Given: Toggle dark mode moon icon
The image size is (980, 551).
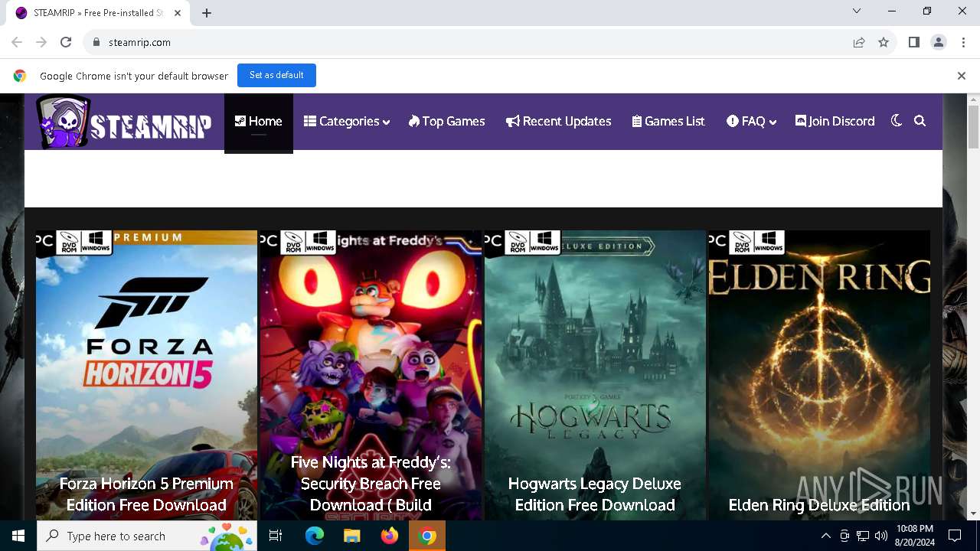Looking at the screenshot, I should click(897, 121).
